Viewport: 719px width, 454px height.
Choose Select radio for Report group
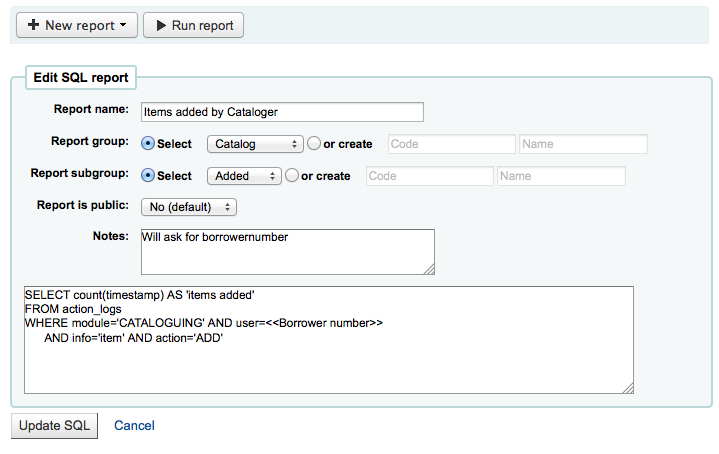149,144
